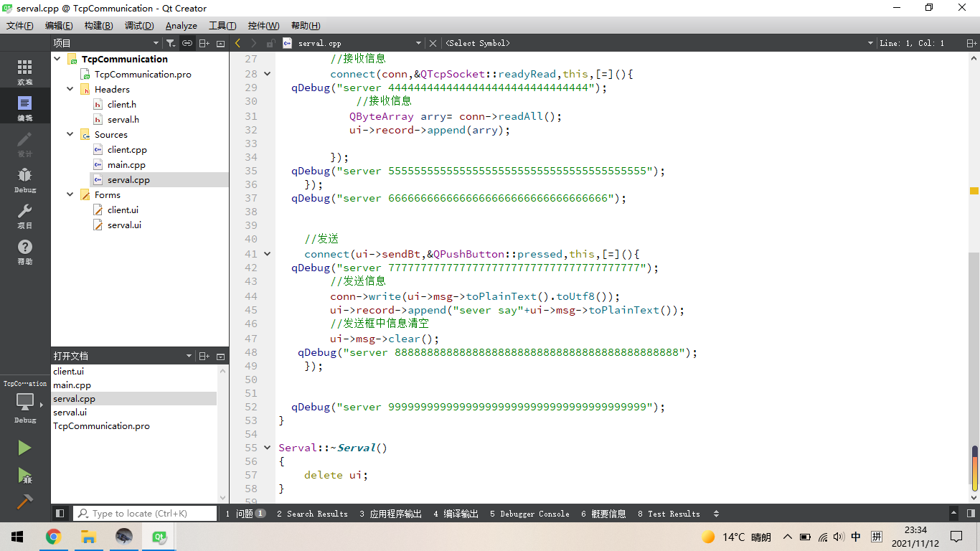The image size is (980, 551).
Task: Open the Analyze menu
Action: (x=182, y=26)
